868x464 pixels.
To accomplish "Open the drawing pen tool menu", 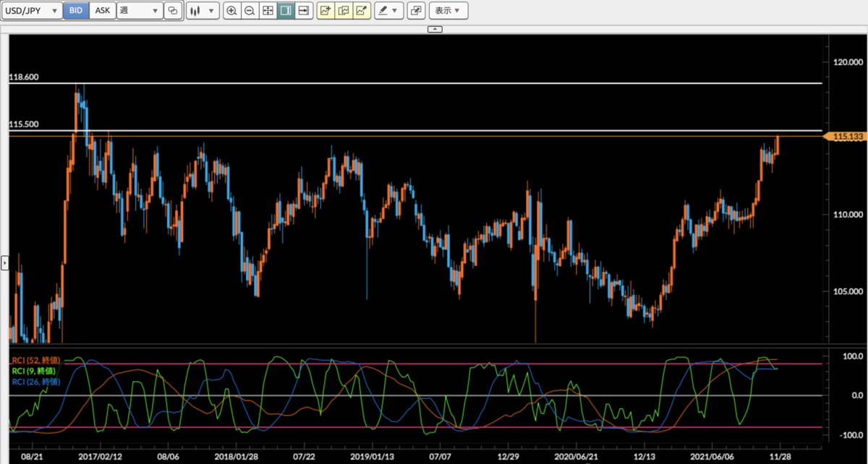I will pos(388,11).
